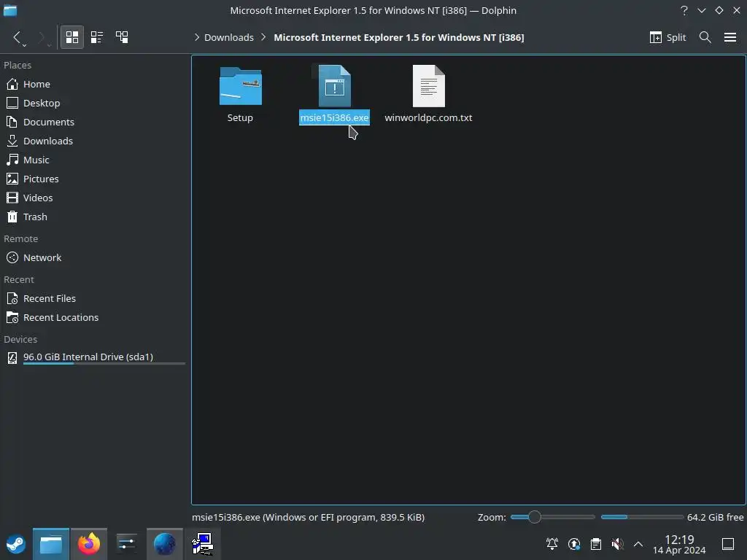Click the computer setup taskbar icon

(203, 544)
